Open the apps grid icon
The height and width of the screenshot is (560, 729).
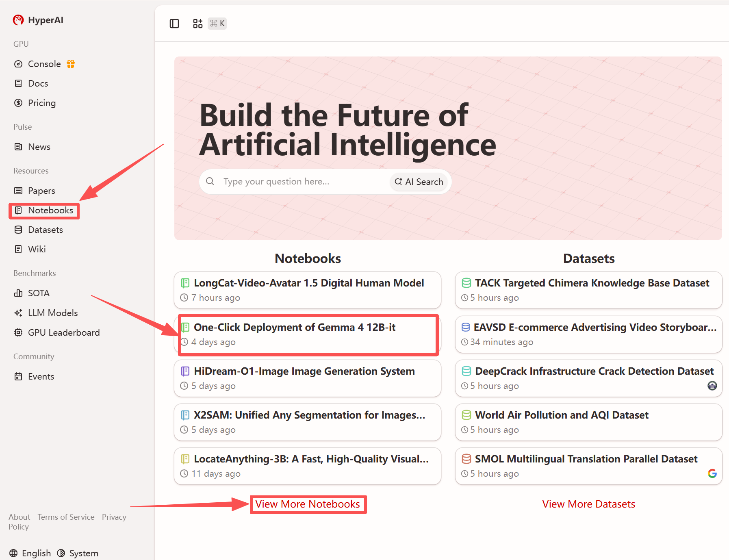(198, 24)
